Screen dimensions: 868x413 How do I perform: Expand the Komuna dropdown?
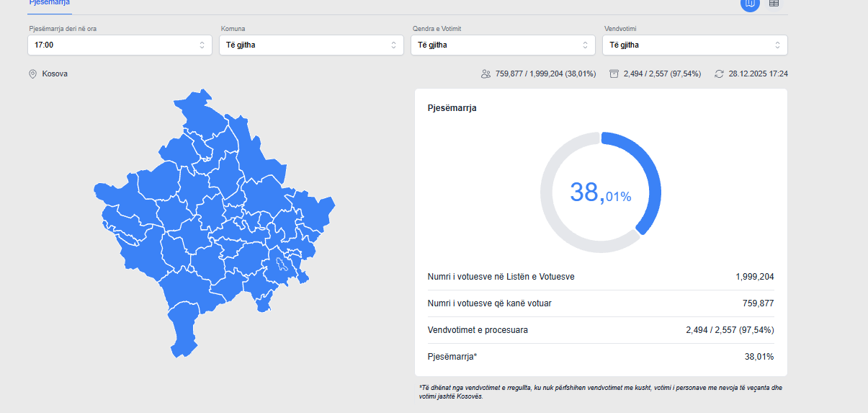pos(311,45)
